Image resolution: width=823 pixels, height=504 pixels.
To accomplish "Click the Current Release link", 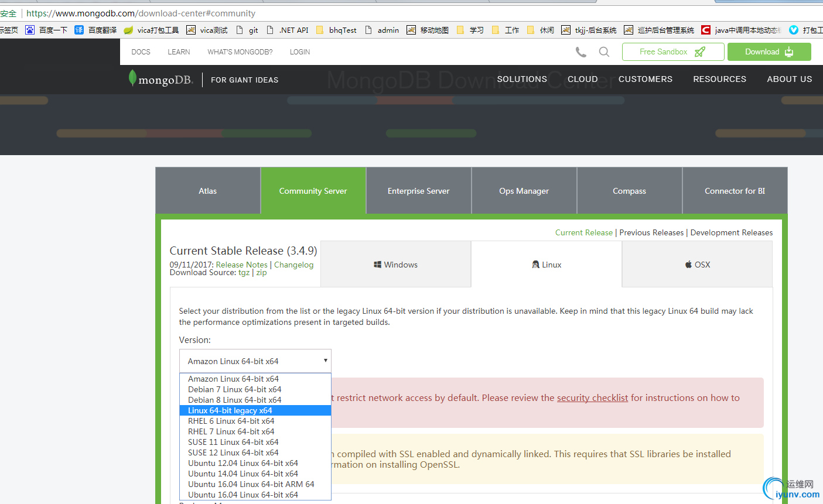I will [584, 232].
